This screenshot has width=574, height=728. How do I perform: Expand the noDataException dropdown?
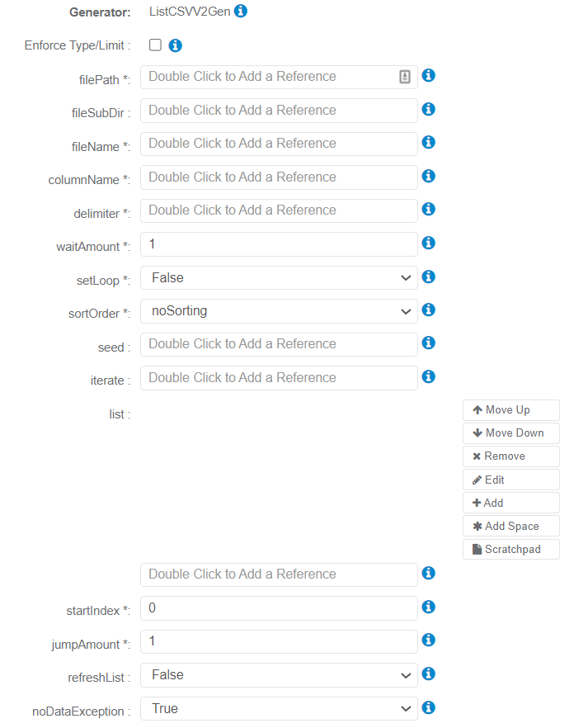click(x=279, y=708)
